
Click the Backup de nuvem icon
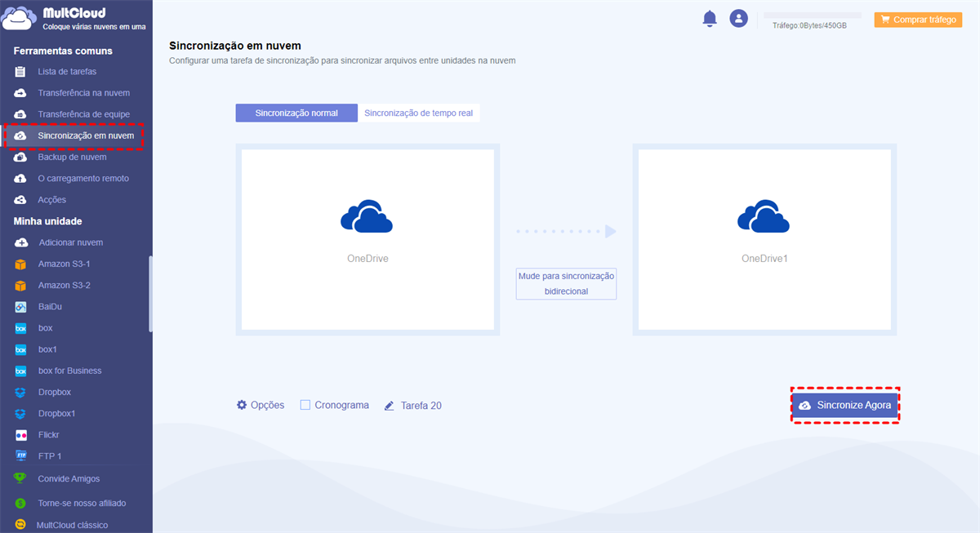[20, 157]
